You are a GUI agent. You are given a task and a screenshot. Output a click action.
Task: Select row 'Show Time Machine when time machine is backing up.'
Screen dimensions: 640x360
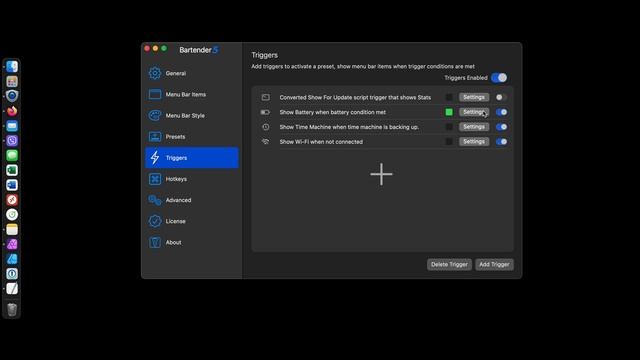click(382, 127)
